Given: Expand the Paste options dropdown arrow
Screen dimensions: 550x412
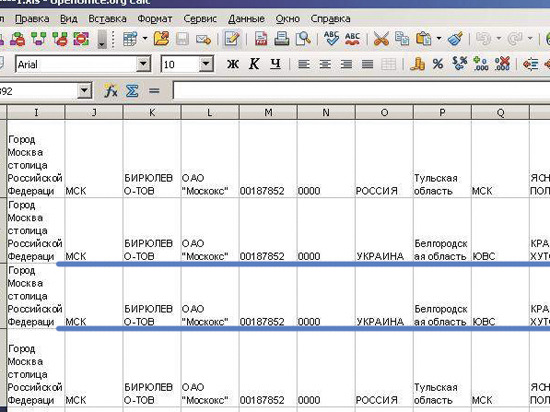Looking at the screenshot, I should [x=438, y=39].
